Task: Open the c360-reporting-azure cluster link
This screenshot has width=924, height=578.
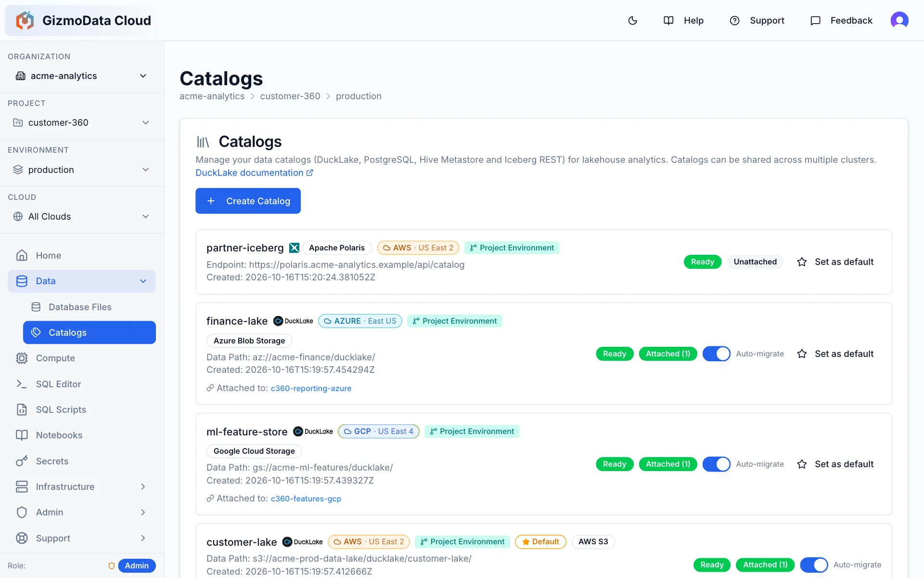Action: click(311, 388)
